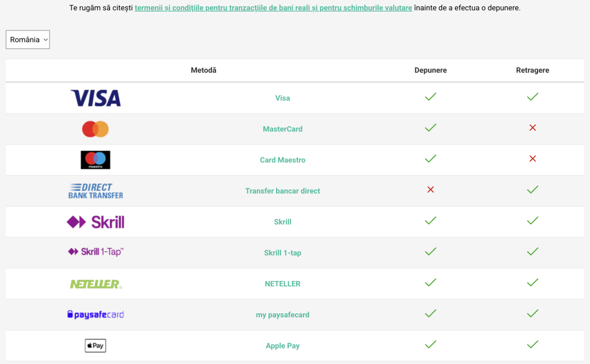Viewport: 590px width, 364px height.
Task: Open the my paysafecard link
Action: (282, 314)
